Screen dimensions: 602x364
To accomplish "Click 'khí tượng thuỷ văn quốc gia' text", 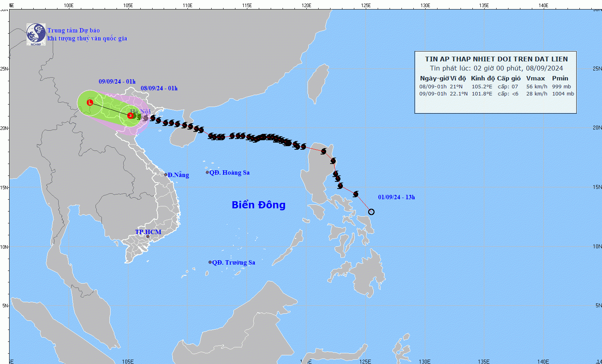I will (x=87, y=38).
